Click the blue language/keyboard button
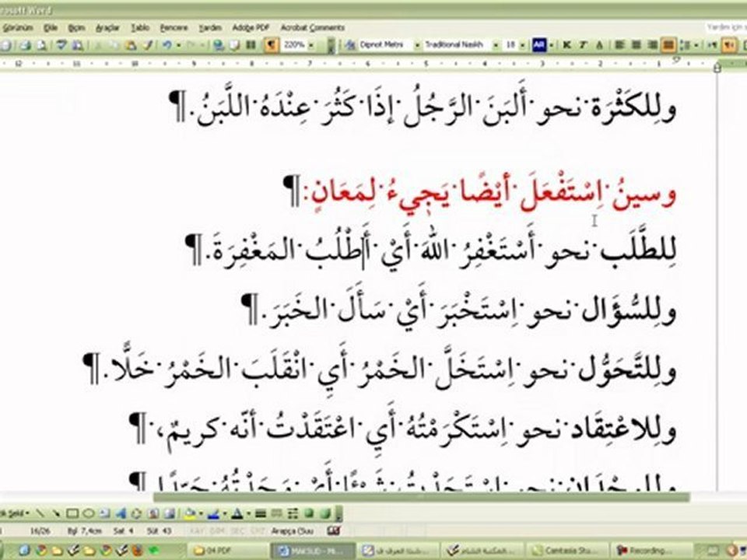Screen dimensions: 747x560 click(538, 45)
